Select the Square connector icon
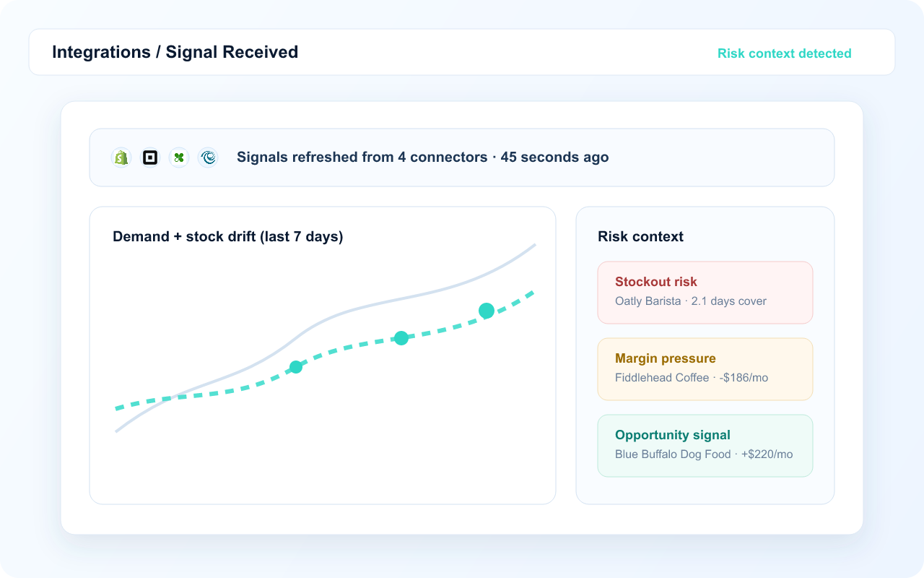924x578 pixels. pyautogui.click(x=150, y=157)
